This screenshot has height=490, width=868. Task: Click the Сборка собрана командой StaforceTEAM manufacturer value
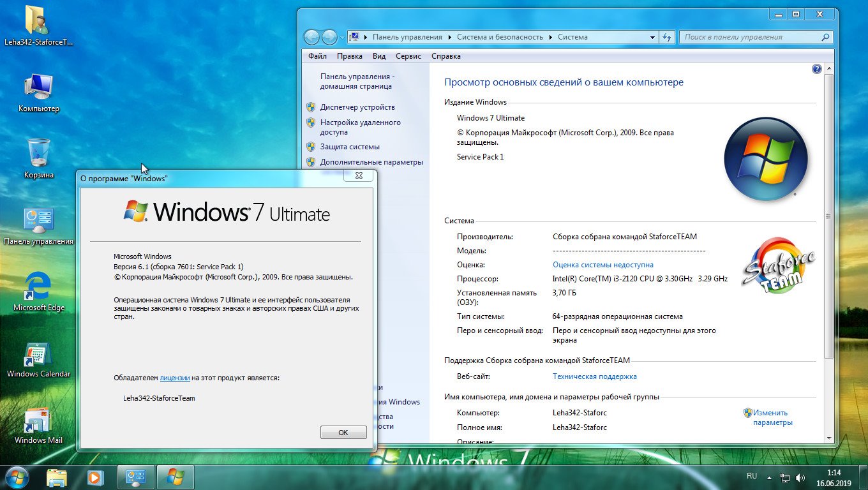click(625, 237)
